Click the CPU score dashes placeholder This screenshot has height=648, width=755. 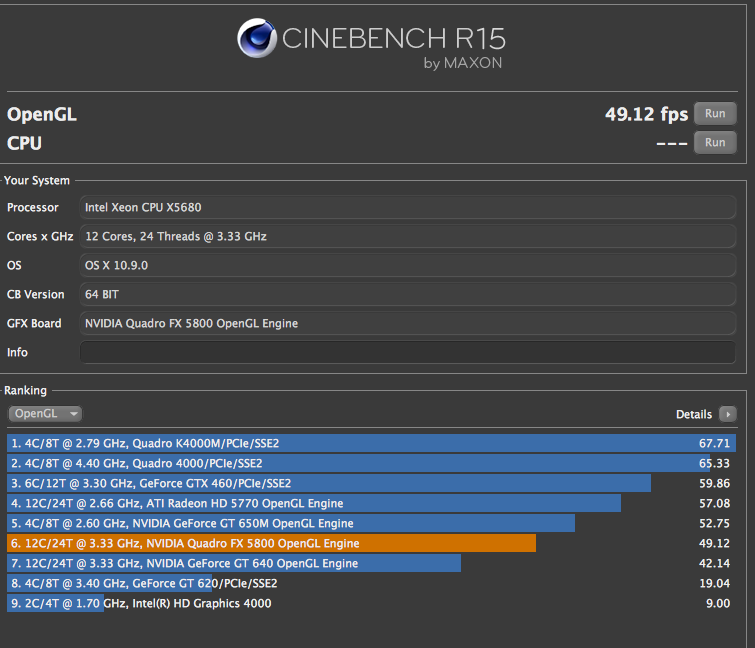point(672,143)
